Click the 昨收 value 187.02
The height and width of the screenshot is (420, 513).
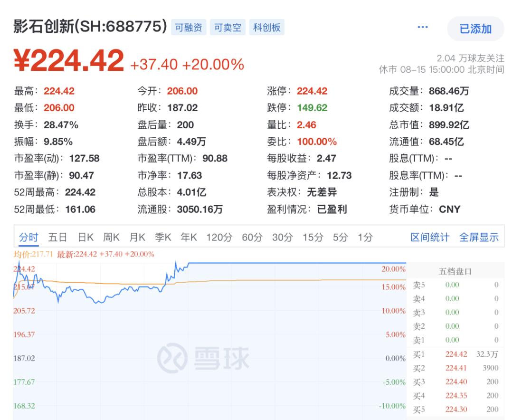tap(182, 108)
